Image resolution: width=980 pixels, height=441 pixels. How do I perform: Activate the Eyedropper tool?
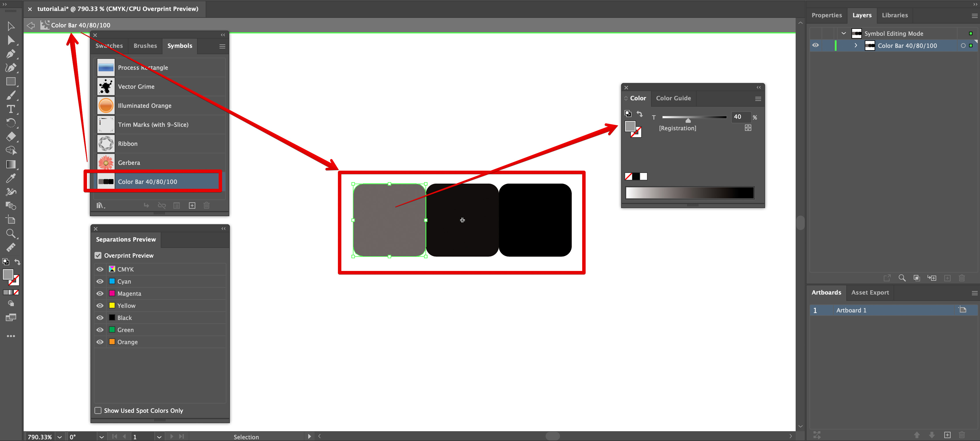click(x=11, y=178)
